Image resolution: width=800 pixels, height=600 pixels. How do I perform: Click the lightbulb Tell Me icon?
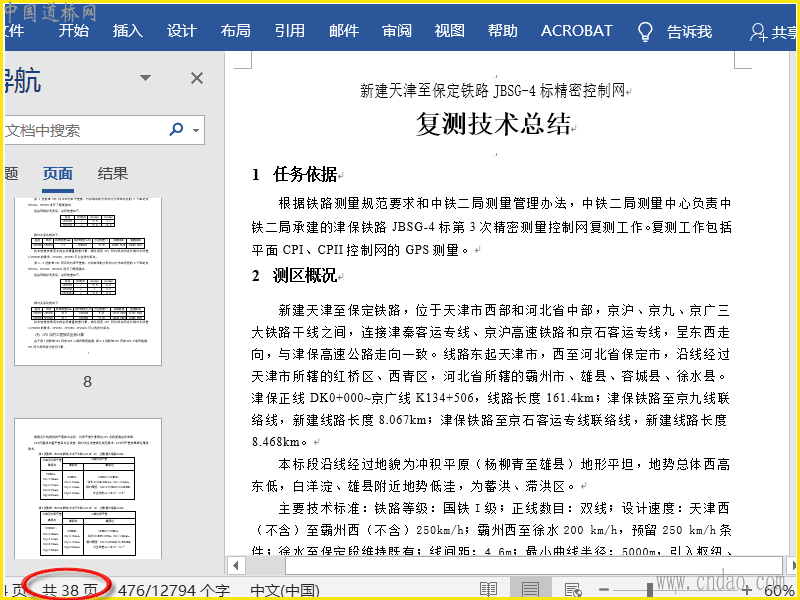645,32
